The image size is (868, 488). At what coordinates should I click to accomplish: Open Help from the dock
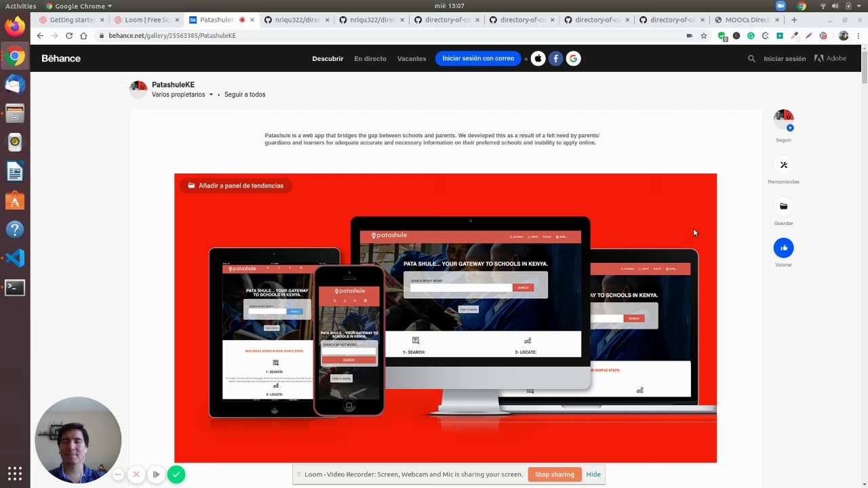[15, 229]
